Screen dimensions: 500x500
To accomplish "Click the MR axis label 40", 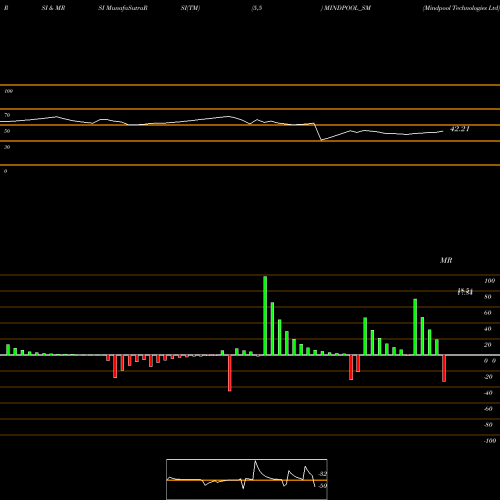I will click(488, 329).
